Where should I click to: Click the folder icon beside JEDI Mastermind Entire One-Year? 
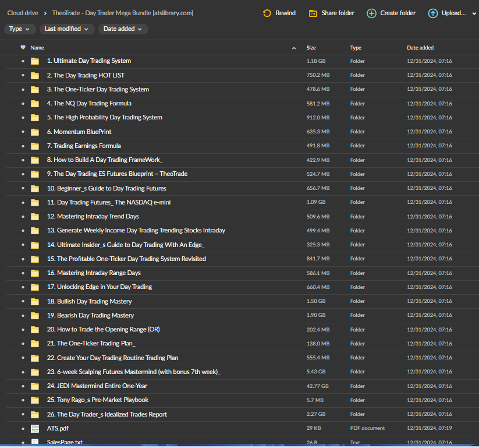tap(34, 386)
